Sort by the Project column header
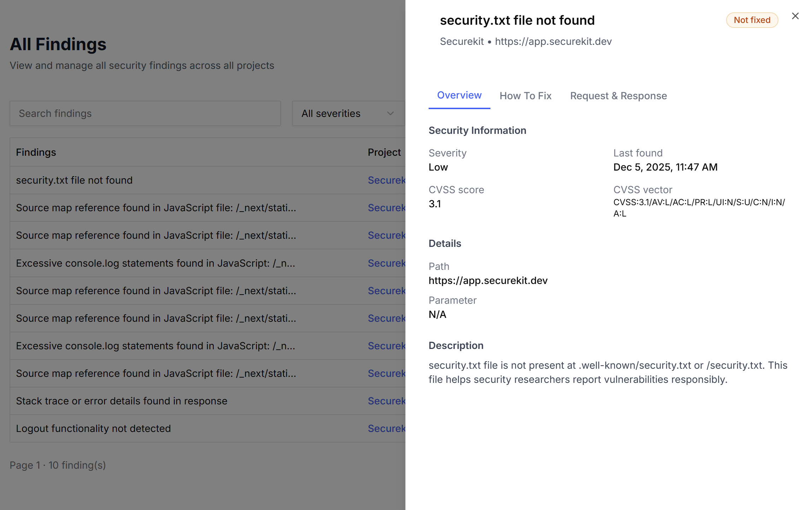Image resolution: width=812 pixels, height=510 pixels. (x=384, y=152)
